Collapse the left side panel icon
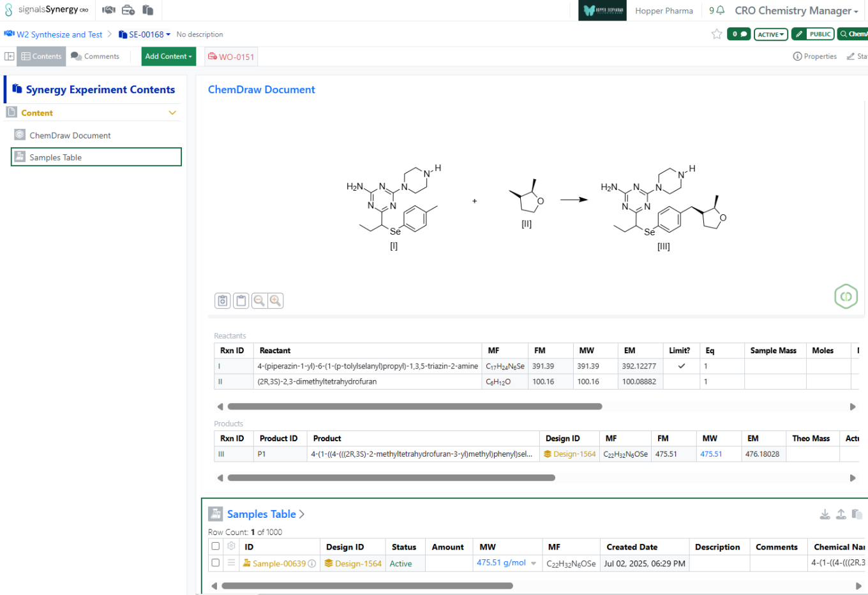 click(x=9, y=56)
